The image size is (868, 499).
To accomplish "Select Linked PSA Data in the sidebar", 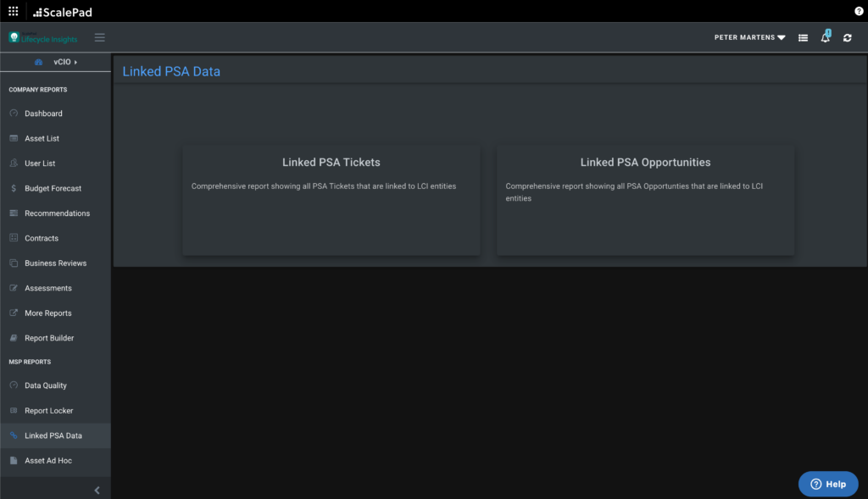I will click(x=55, y=435).
